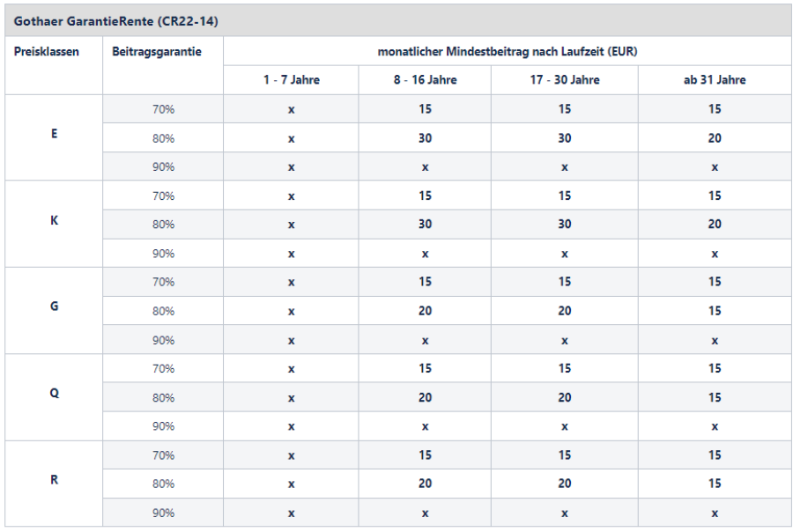The width and height of the screenshot is (793, 532).
Task: Select Preisklasse Q row label
Action: [x=54, y=393]
